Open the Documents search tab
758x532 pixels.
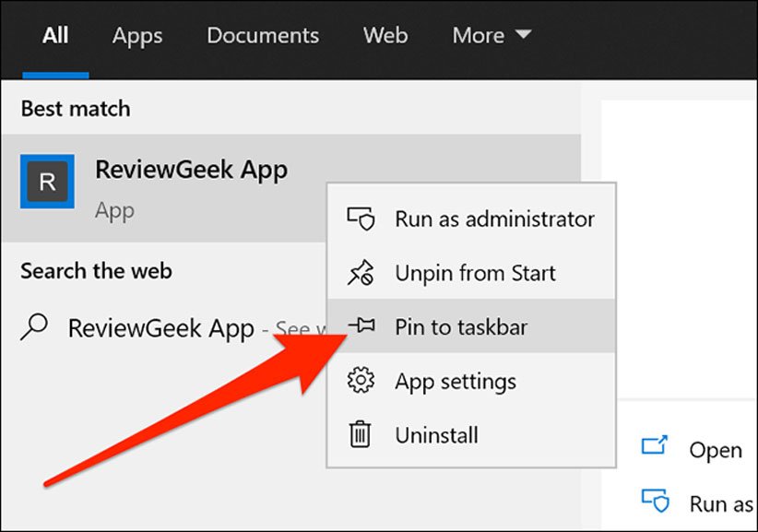point(263,36)
